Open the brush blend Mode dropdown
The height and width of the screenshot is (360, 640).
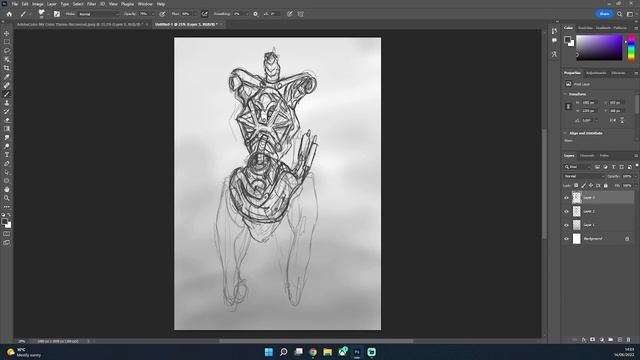[x=98, y=14]
